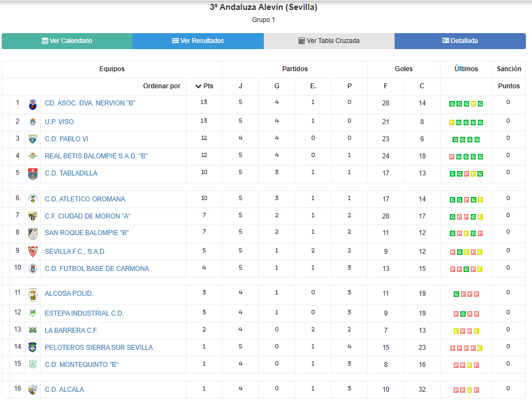Open ALCOSA POLID. team link
The height and width of the screenshot is (405, 532).
[69, 294]
